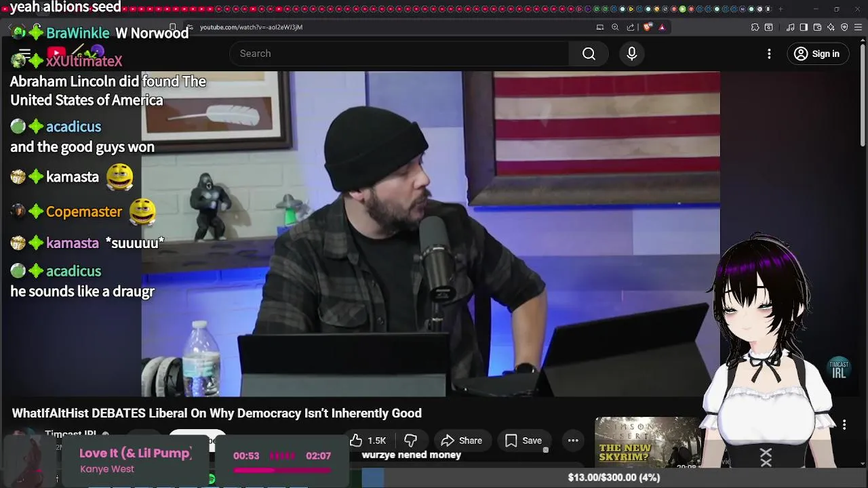The width and height of the screenshot is (868, 488).
Task: Open the browser hamburger main menu
Action: 859,27
